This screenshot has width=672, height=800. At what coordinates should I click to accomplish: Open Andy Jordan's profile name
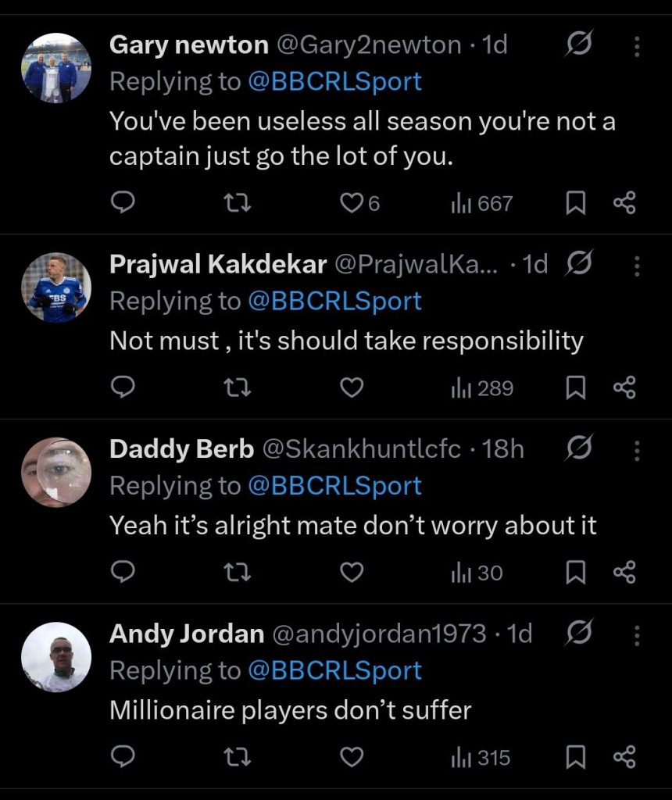[x=187, y=633]
